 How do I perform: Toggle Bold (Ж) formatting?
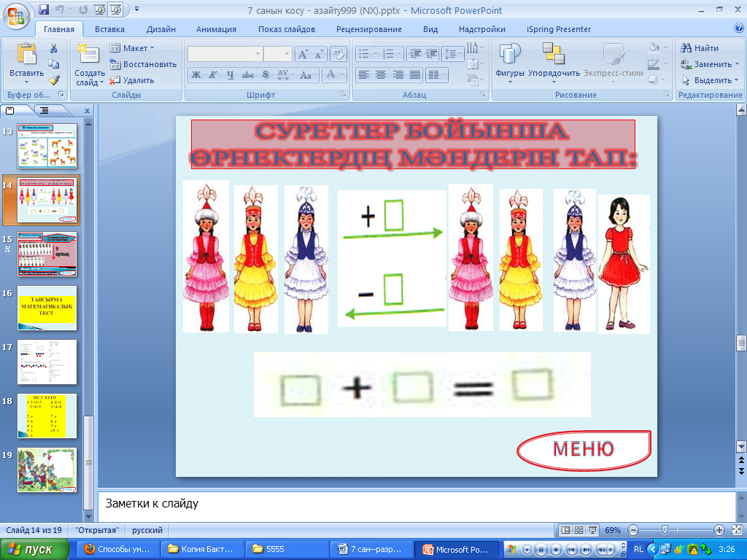[x=196, y=75]
